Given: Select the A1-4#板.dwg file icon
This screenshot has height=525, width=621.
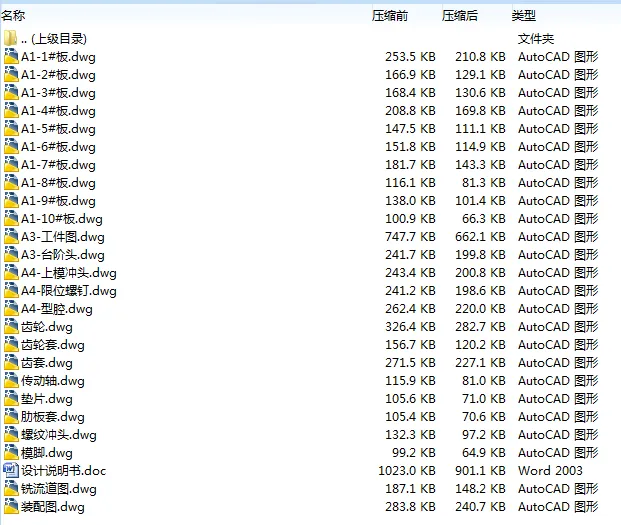Looking at the screenshot, I should 11,110.
